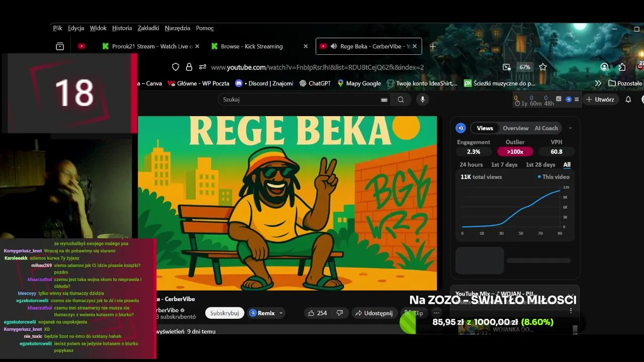Screen dimensions: 644x362
Task: Click the vidIQ Remix button
Action: click(262, 313)
